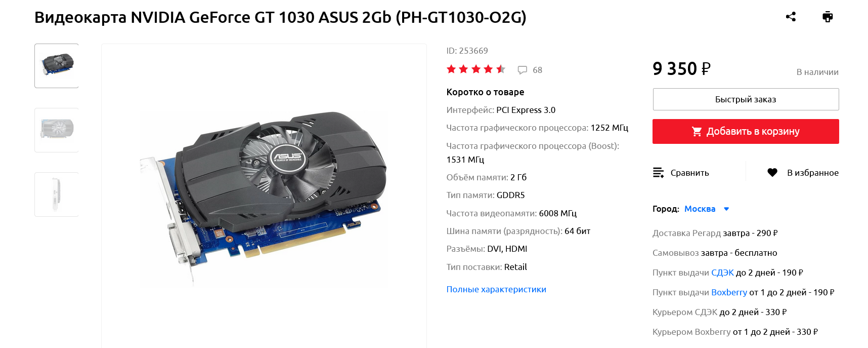This screenshot has width=868, height=348.
Task: Expand the city dropdown arrow
Action: pos(726,209)
